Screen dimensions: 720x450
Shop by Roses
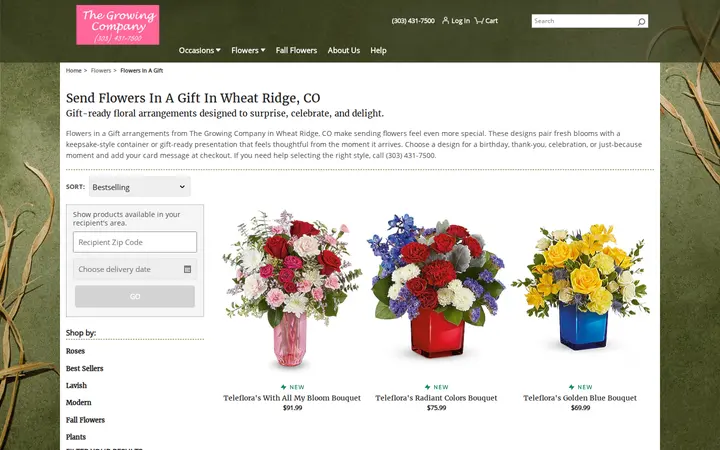pos(75,351)
